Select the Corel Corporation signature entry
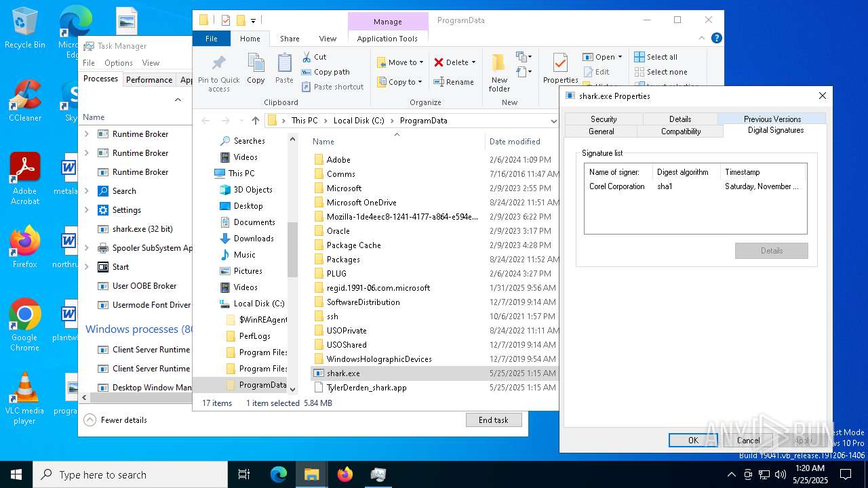The image size is (868, 488). (x=695, y=186)
